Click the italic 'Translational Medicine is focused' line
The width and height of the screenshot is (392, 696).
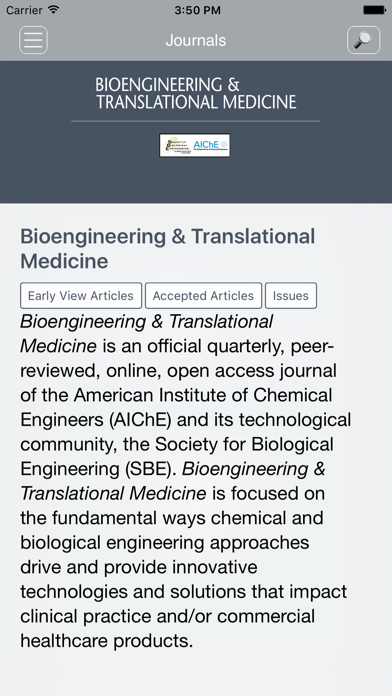tap(172, 494)
